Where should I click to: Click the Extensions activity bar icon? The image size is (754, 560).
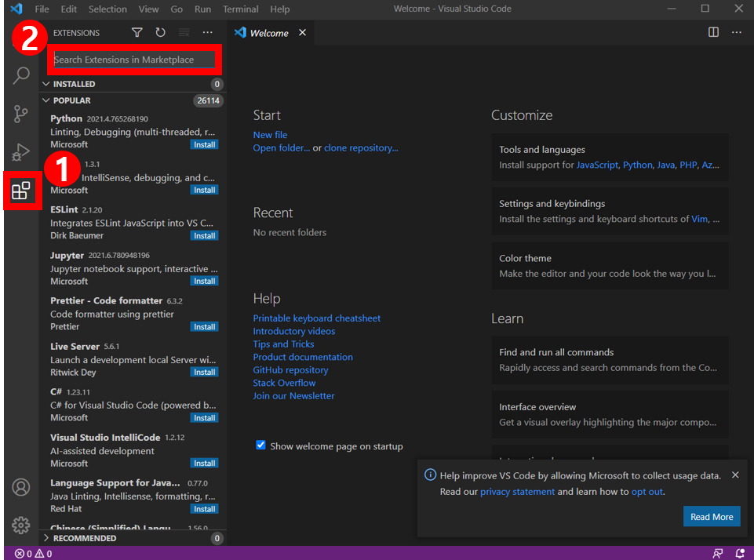coord(21,191)
